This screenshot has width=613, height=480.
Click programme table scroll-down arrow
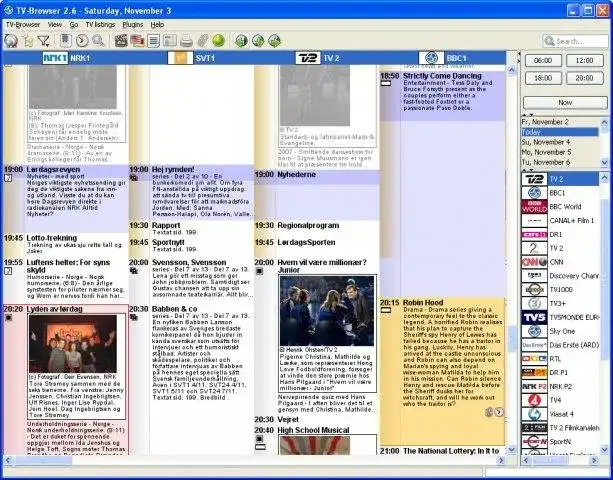[x=511, y=450]
